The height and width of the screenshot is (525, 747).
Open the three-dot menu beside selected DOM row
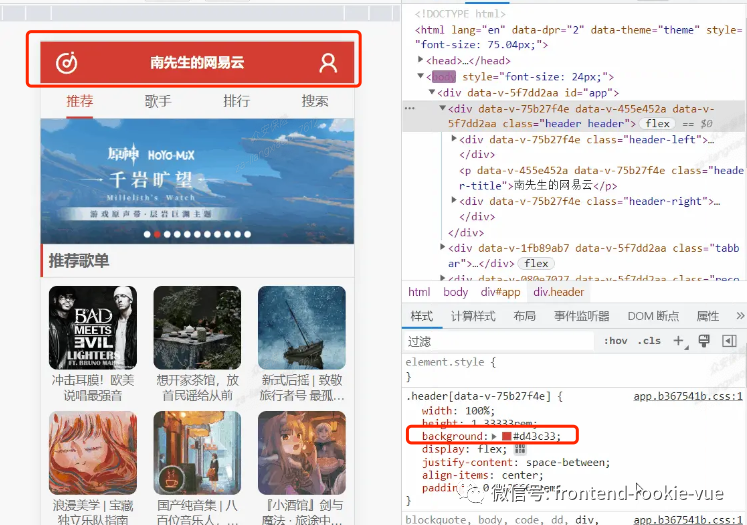click(410, 109)
